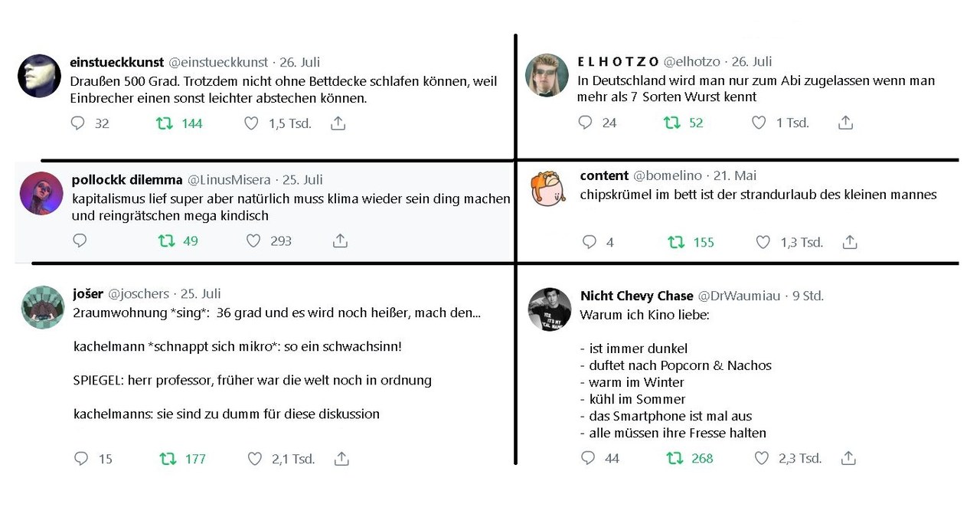Open the jošer profile avatar
Viewport: 980px width, 517px height.
[42, 307]
